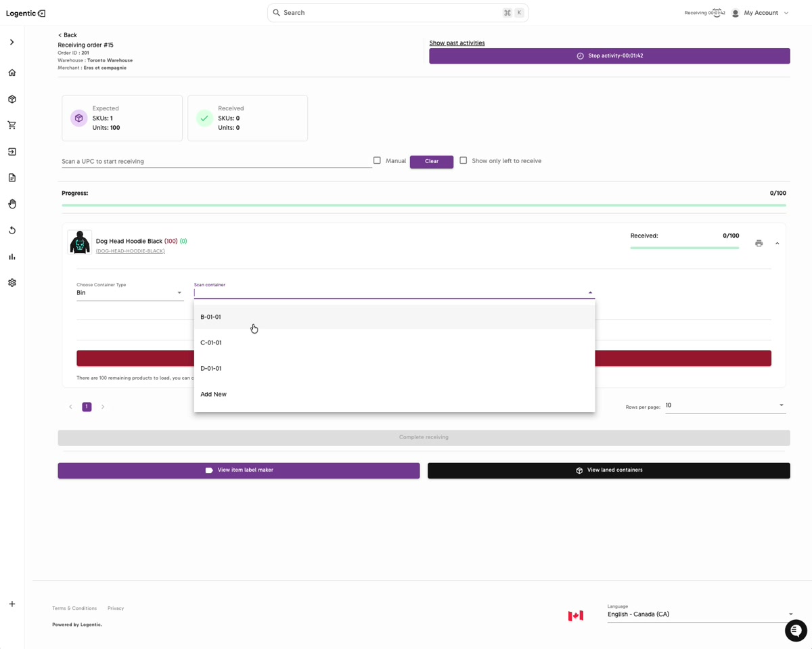Click the Receiving timer indicator in header
Image resolution: width=812 pixels, height=649 pixels.
point(704,13)
